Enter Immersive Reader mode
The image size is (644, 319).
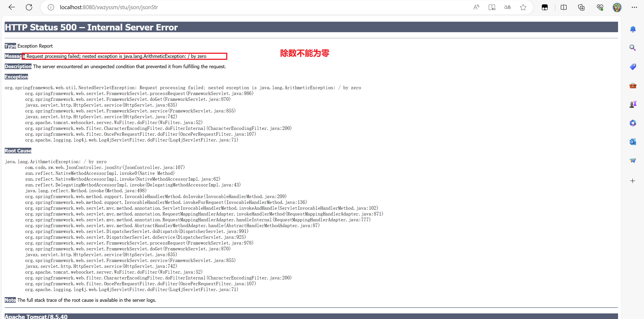492,7
